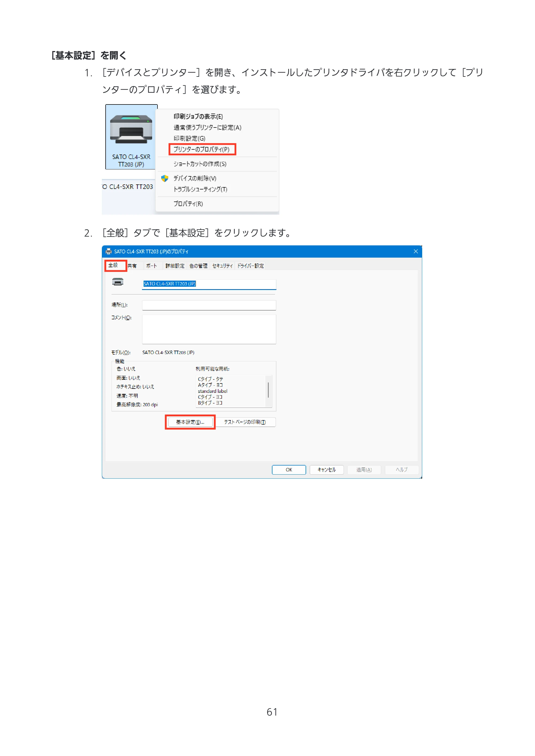The width and height of the screenshot is (535, 756).
Task: Select the SATO CL4-SXR TT203 printer icon
Action: point(131,137)
